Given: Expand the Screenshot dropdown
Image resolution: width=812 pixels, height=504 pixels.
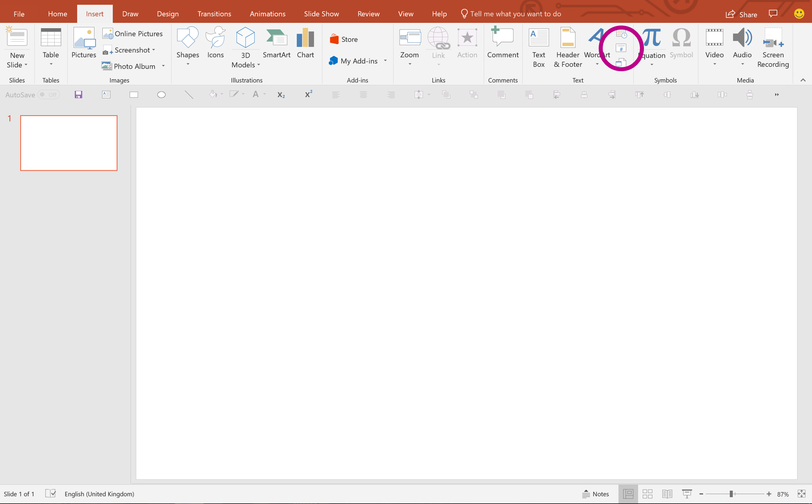Looking at the screenshot, I should point(153,50).
